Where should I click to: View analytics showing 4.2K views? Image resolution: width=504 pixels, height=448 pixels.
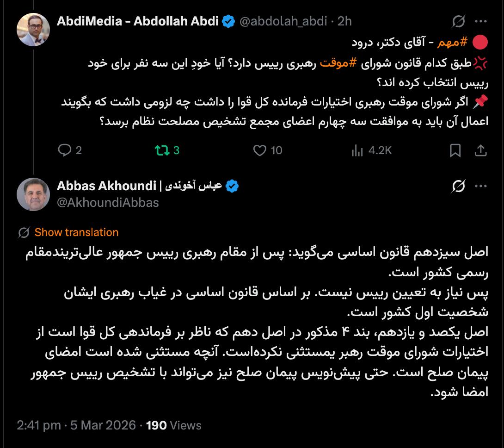point(357,150)
